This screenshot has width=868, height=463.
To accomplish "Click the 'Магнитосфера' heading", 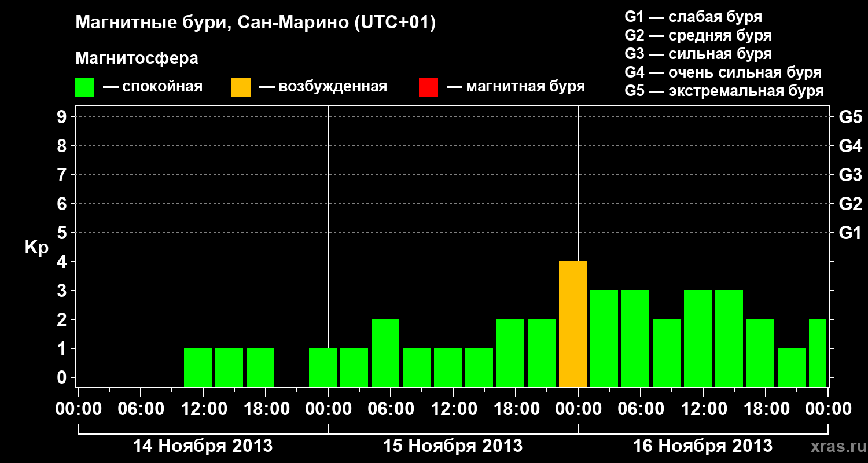I will click(x=137, y=58).
